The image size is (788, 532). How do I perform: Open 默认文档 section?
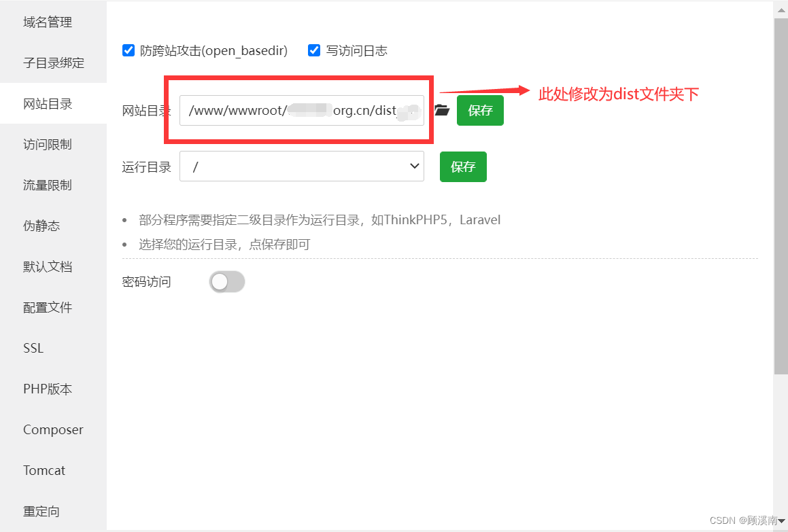coord(53,267)
